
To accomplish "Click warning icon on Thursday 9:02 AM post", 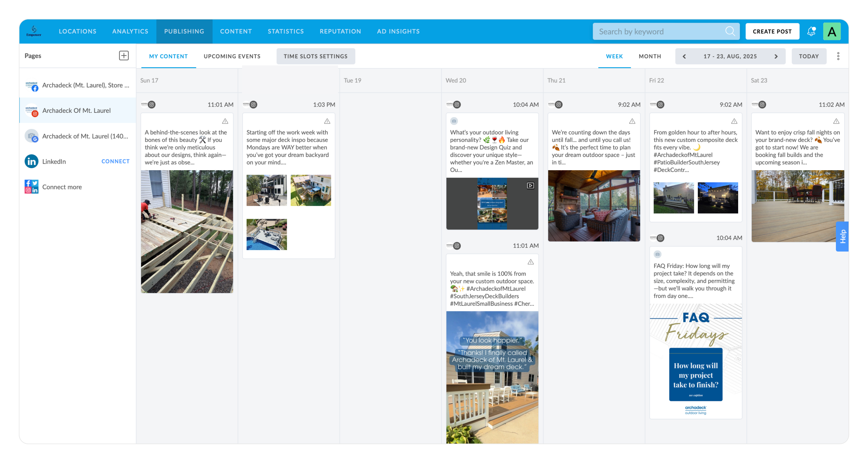I will click(632, 121).
